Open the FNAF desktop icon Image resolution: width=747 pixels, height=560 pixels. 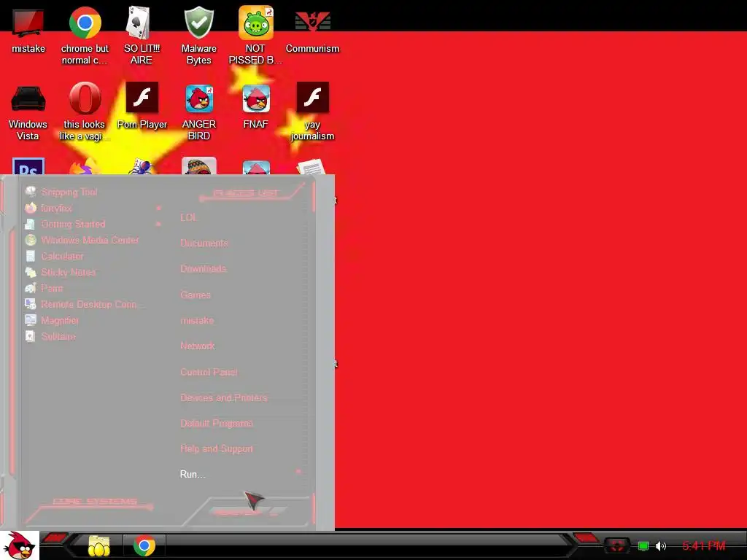pyautogui.click(x=256, y=106)
